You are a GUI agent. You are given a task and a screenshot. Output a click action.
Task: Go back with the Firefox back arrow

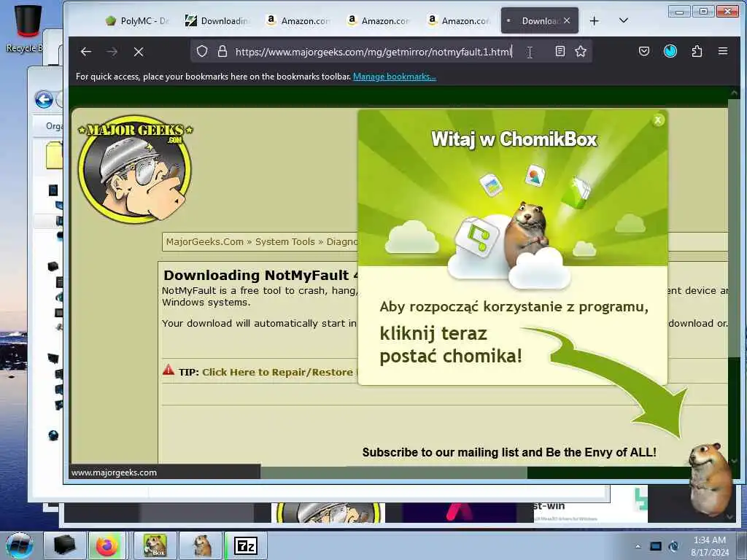click(86, 52)
